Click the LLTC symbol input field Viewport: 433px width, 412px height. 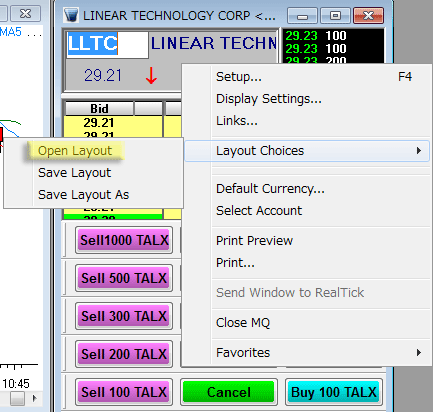click(x=107, y=44)
